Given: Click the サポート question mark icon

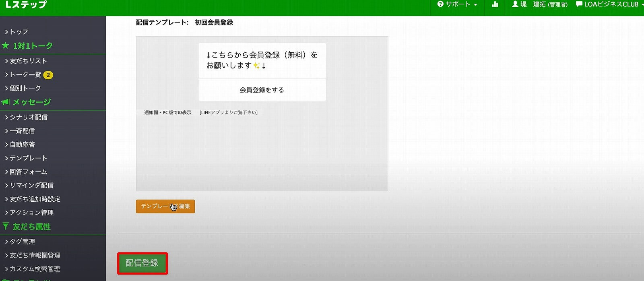Looking at the screenshot, I should (x=440, y=4).
